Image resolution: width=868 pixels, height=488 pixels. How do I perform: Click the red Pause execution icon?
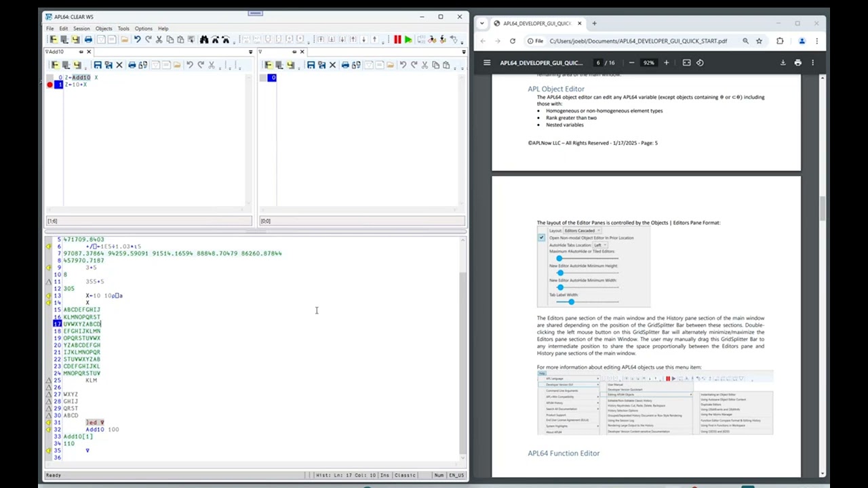[x=397, y=39]
